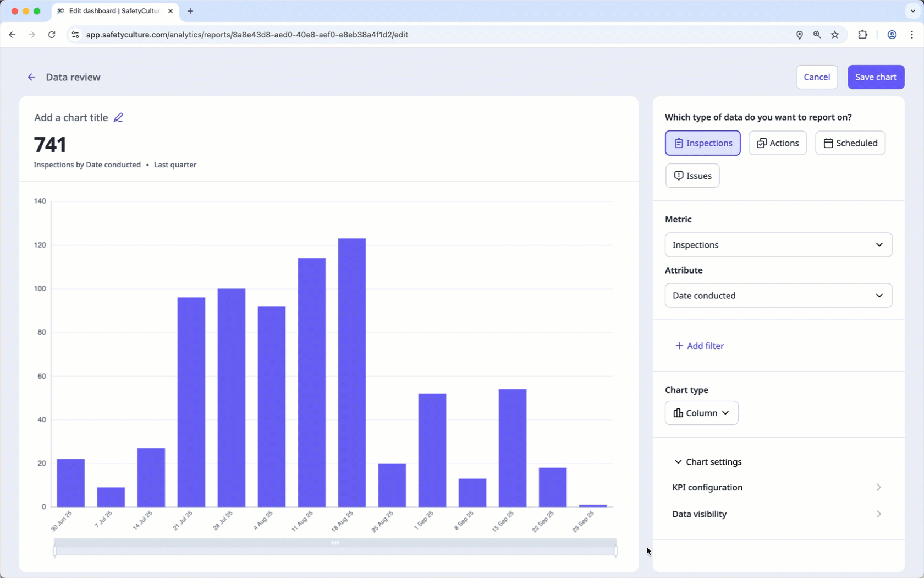The height and width of the screenshot is (578, 924).
Task: Click the left handle of chart range slider
Action: click(54, 550)
